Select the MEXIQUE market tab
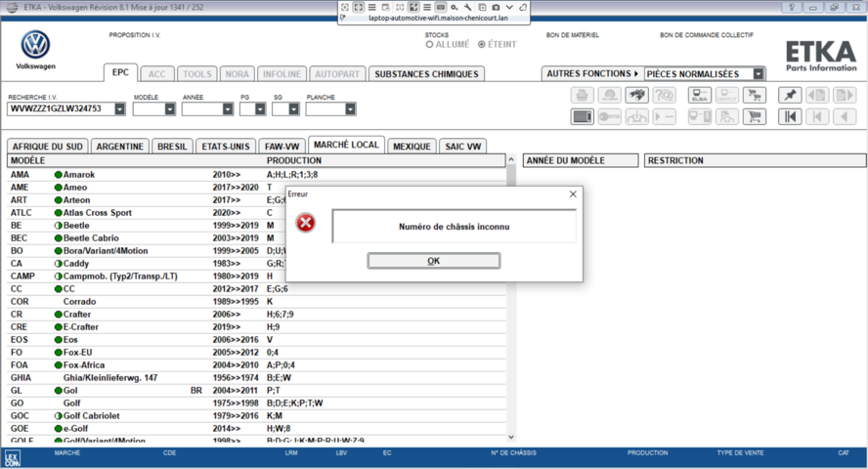This screenshot has width=868, height=469. point(412,147)
